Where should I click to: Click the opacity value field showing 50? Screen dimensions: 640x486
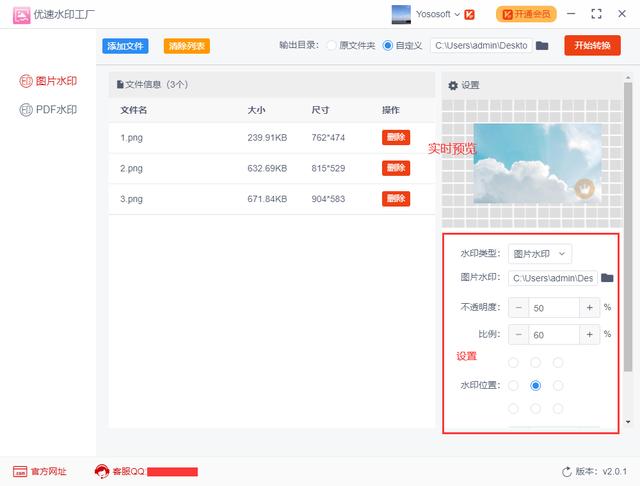554,308
